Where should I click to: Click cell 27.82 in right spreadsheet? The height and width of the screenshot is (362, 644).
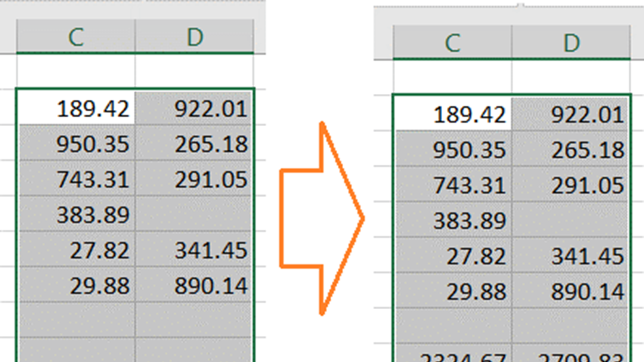452,256
